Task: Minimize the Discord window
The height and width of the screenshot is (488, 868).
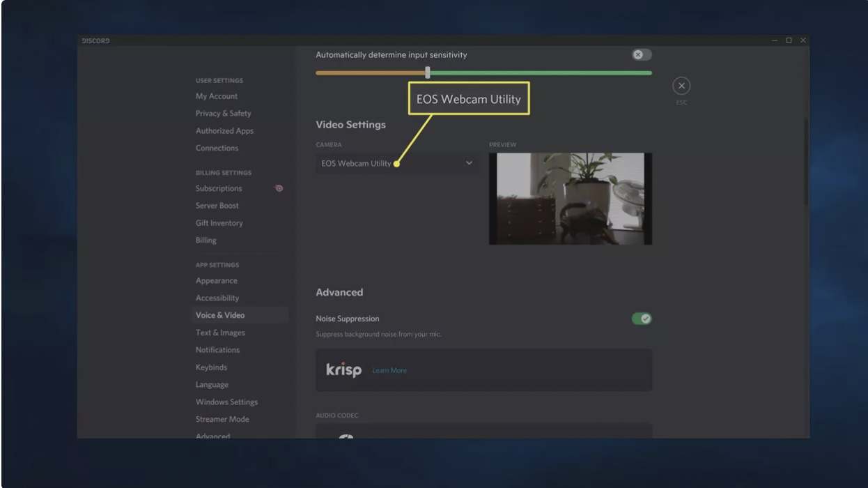Action: coord(775,40)
